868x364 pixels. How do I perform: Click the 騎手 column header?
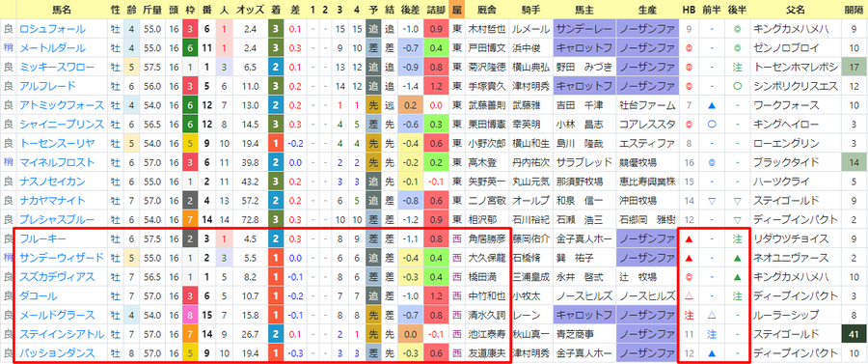click(x=531, y=10)
